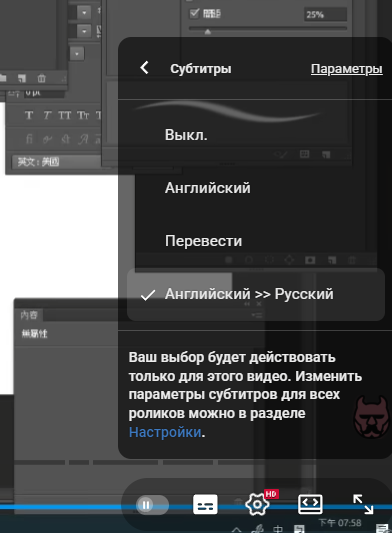Click the new layer icon beside the trash
Screen dimensions: 392x533
pos(22,79)
